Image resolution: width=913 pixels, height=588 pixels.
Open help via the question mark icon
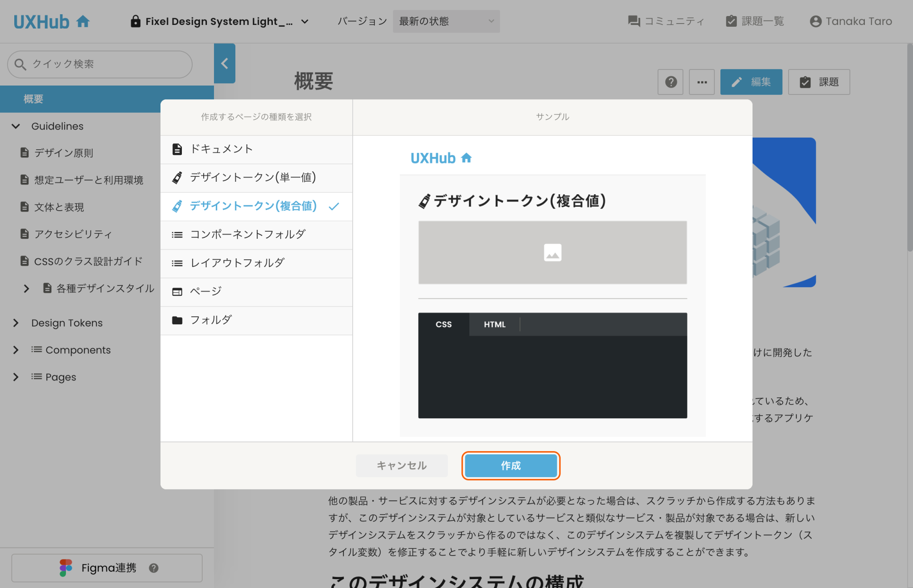pos(670,82)
